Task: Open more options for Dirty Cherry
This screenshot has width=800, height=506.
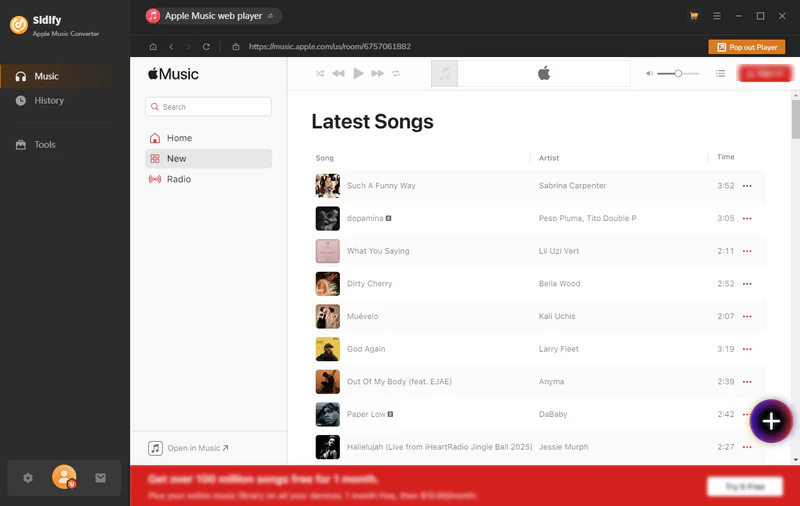Action: coord(747,284)
